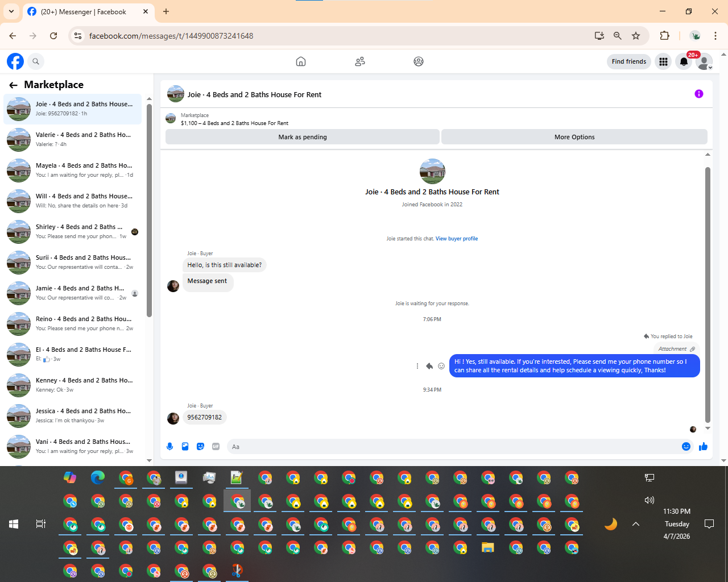The height and width of the screenshot is (582, 728).
Task: Open the purple conversation information icon
Action: pos(699,94)
